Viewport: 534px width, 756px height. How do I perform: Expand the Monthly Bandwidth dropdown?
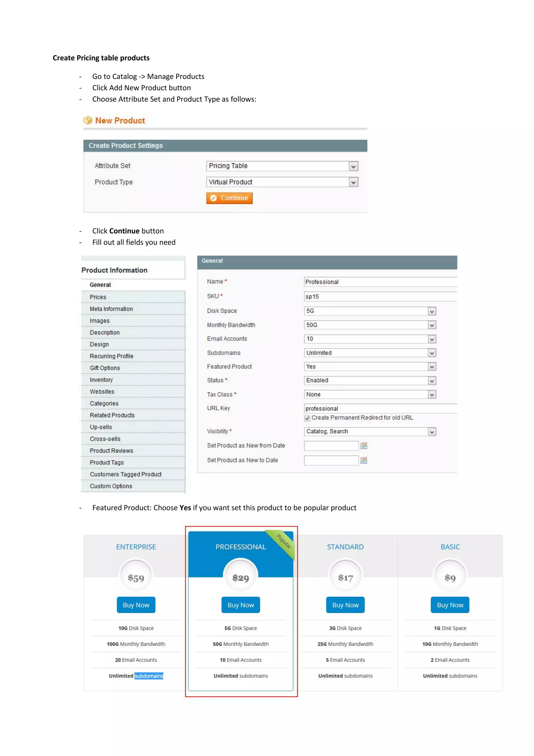click(x=370, y=325)
